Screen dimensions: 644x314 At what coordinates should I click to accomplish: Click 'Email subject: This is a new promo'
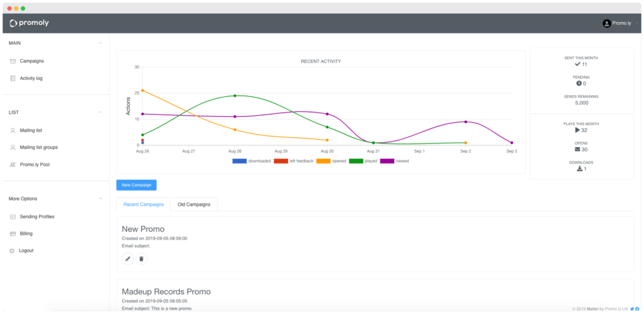point(157,308)
